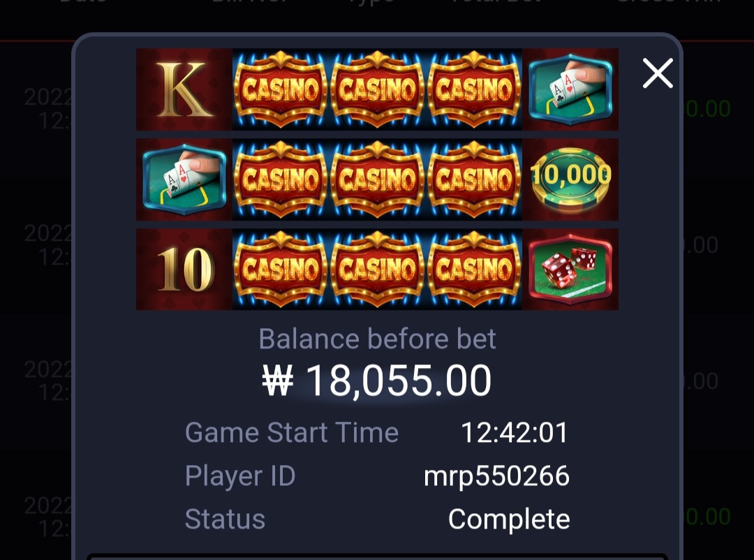Viewport: 754px width, 560px height.
Task: Select the Player ID label
Action: 240,476
